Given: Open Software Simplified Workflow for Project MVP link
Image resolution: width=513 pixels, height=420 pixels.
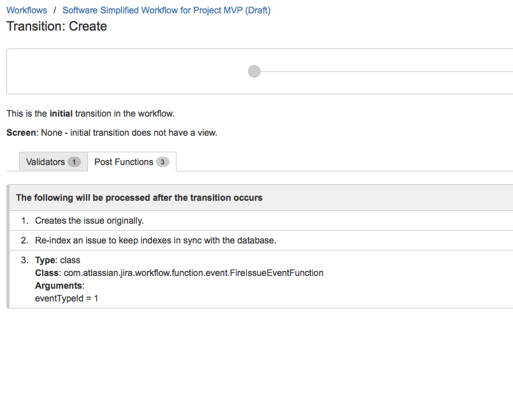Looking at the screenshot, I should tap(166, 10).
